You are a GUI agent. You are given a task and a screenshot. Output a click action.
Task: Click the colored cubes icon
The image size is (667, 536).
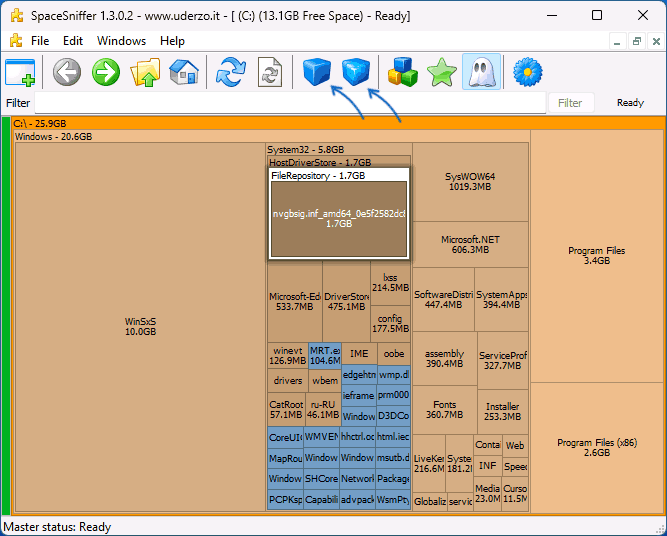click(403, 72)
